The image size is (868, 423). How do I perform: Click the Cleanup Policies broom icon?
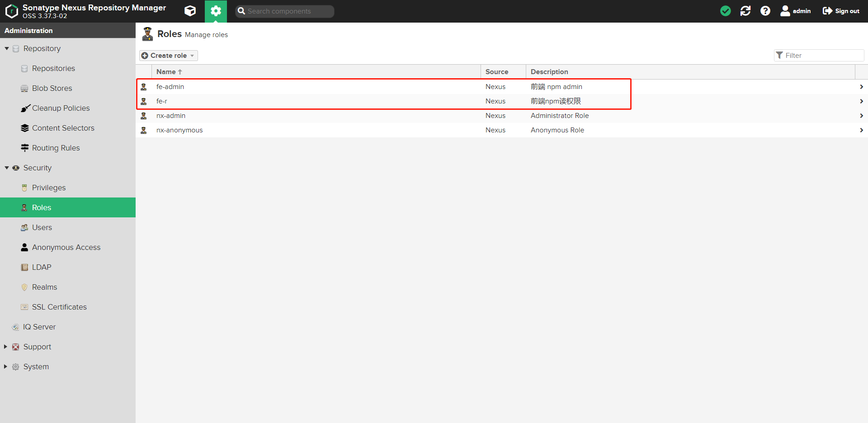[25, 108]
